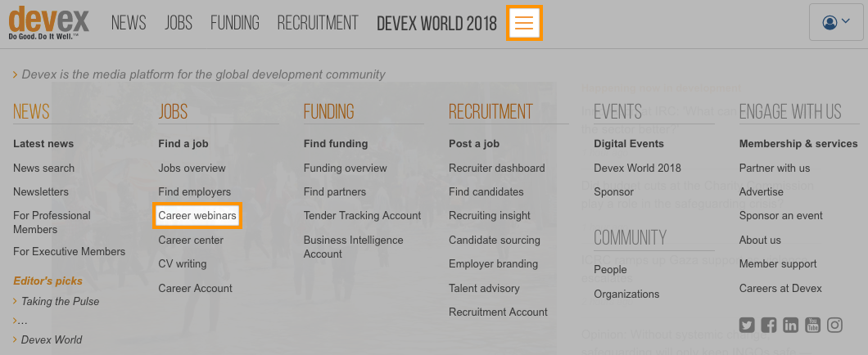Image resolution: width=868 pixels, height=355 pixels.
Task: Open Devex World 2018 under Events
Action: (637, 169)
